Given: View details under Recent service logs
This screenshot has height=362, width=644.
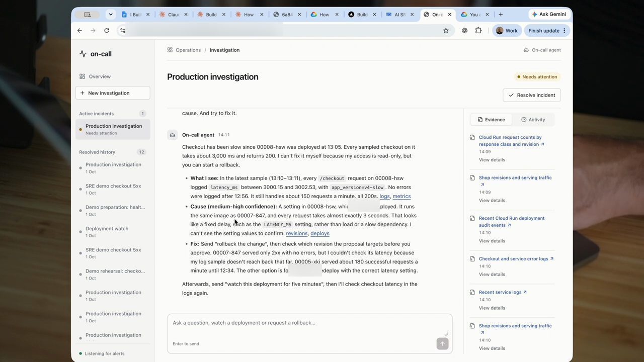Looking at the screenshot, I should 492,308.
